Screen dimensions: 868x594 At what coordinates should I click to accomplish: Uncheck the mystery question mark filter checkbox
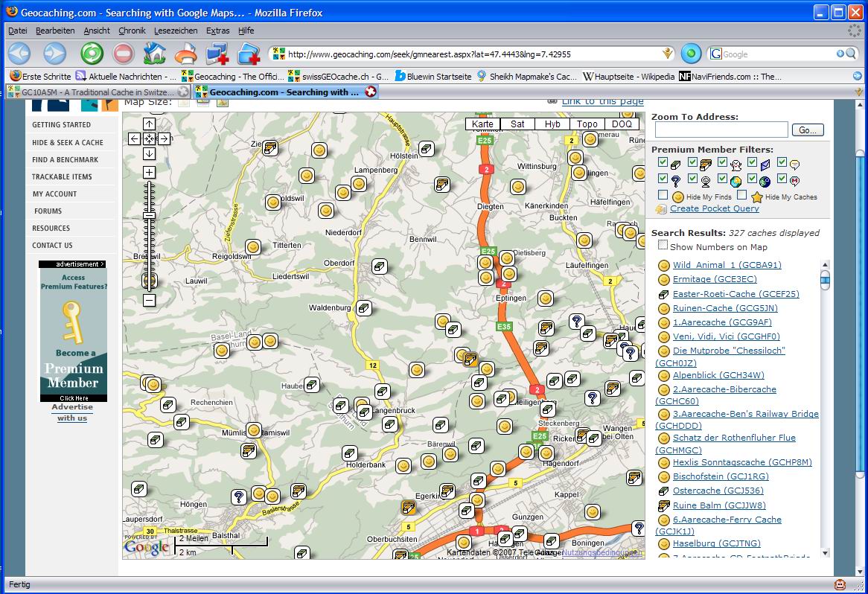(x=663, y=178)
